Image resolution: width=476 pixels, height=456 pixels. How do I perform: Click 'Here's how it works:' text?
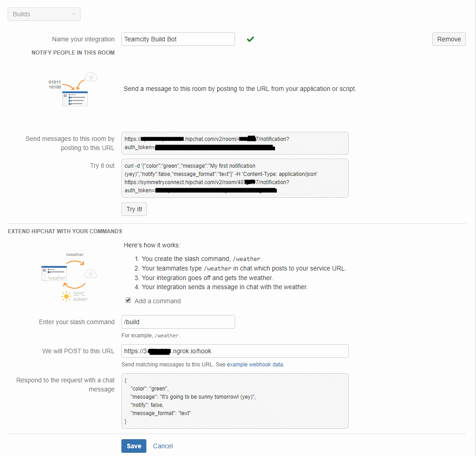coord(152,245)
